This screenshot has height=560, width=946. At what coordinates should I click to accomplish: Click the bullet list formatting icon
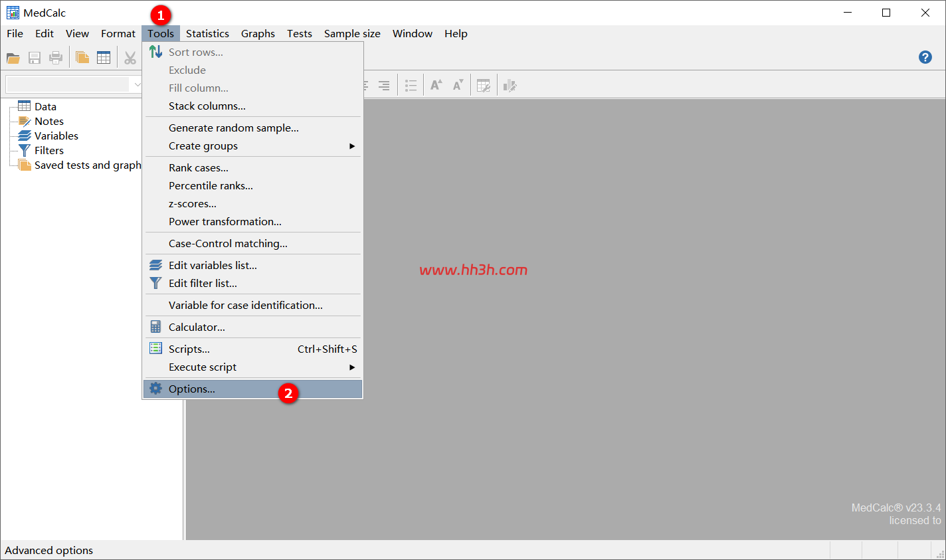(411, 85)
